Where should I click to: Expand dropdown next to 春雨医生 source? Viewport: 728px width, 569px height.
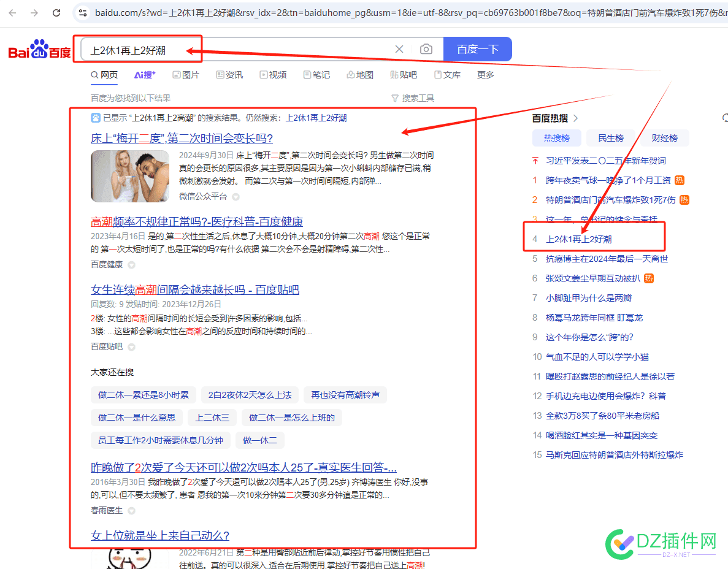coord(132,511)
